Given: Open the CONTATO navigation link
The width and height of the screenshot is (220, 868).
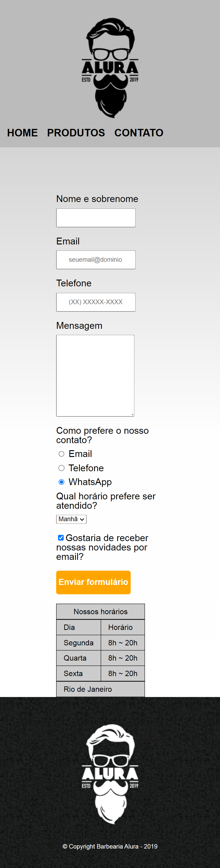Looking at the screenshot, I should (x=139, y=133).
